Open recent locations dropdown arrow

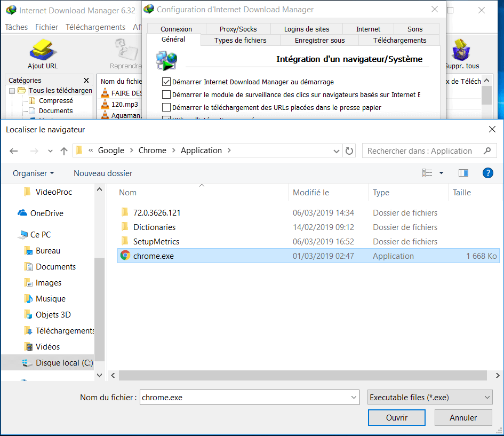(50, 151)
